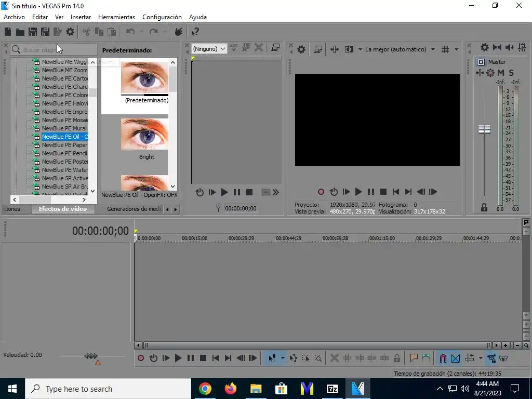Click the Insert Marker icon
Screen dimensions: 532x399
pos(414,358)
